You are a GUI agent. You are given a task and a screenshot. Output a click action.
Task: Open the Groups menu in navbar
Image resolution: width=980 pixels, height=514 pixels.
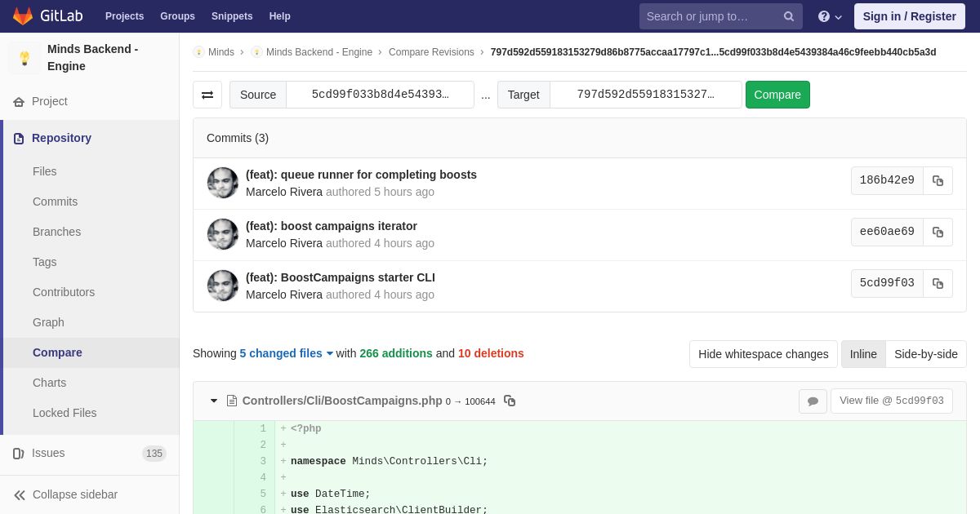point(177,16)
